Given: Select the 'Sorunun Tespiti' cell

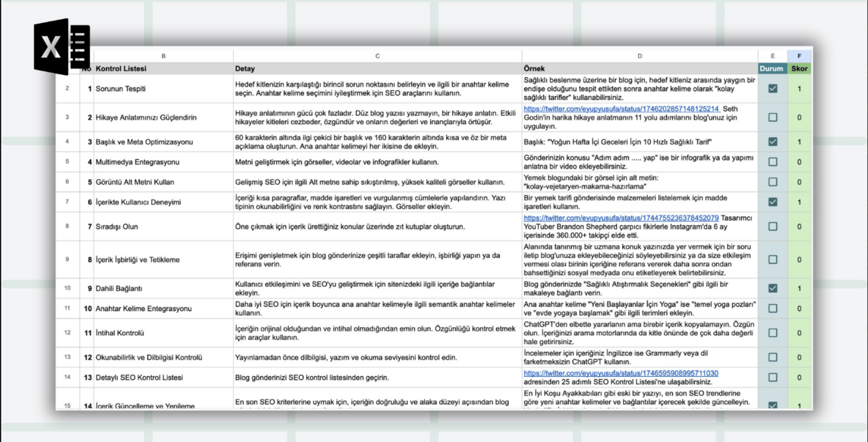Looking at the screenshot, I should 163,89.
